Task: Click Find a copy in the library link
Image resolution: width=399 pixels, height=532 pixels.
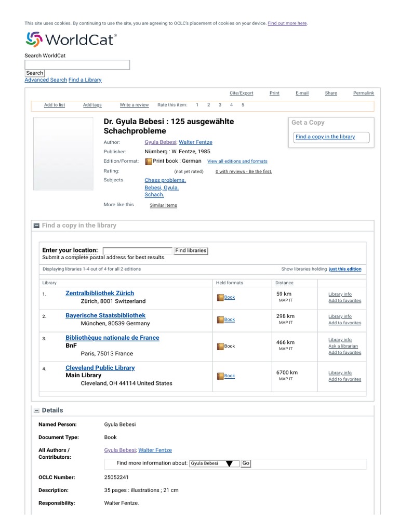Action: tap(325, 137)
